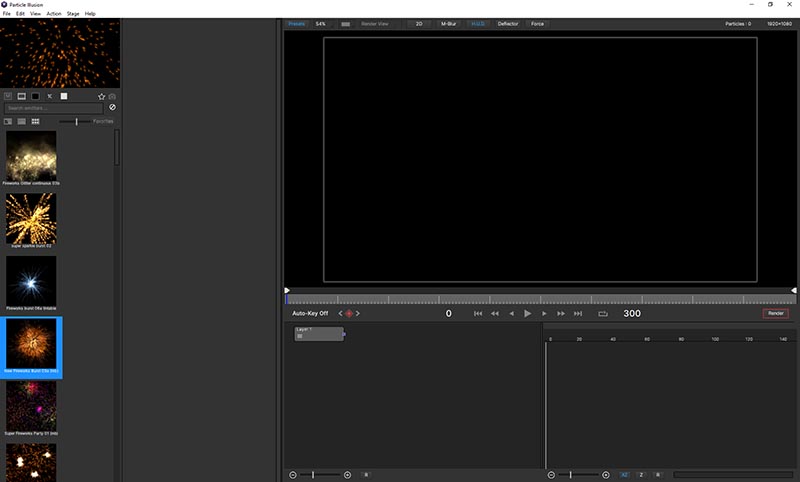Click the large emitter preview pane

click(60, 53)
